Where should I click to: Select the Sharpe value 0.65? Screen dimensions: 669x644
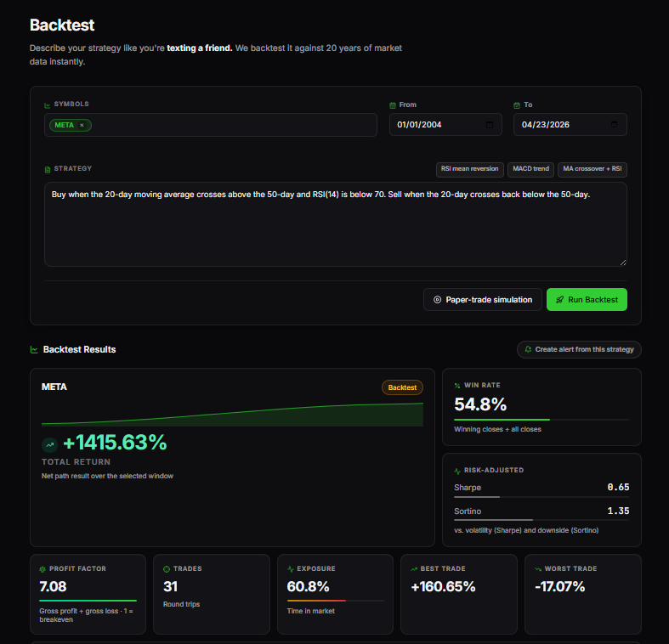point(618,487)
